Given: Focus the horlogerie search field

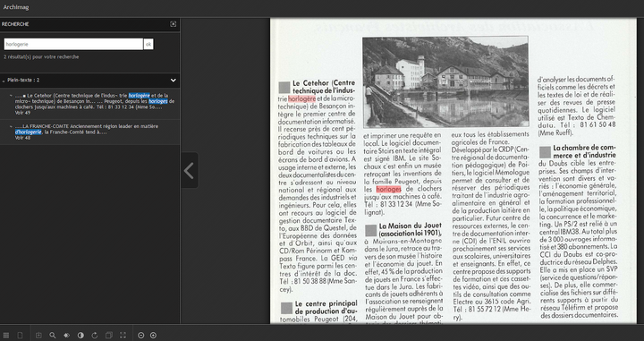Looking at the screenshot, I should 73,44.
